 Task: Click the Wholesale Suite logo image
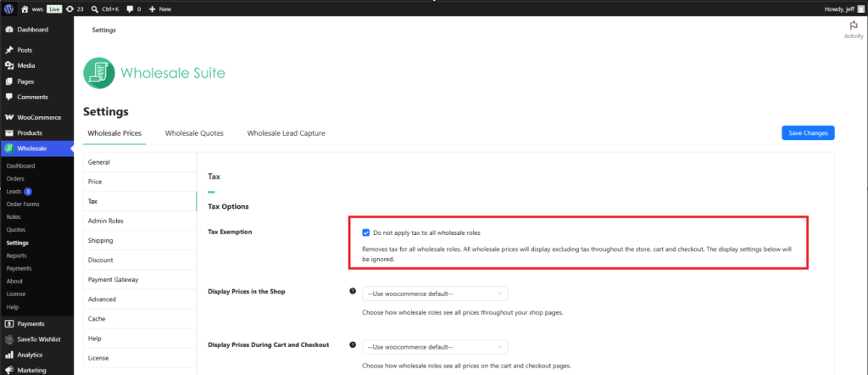(x=154, y=73)
